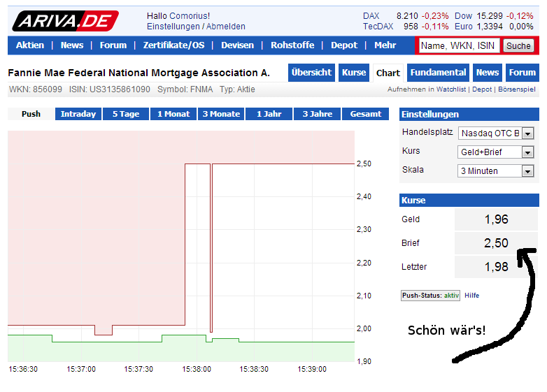Click the Fannie Mae stock title

pyautogui.click(x=138, y=73)
